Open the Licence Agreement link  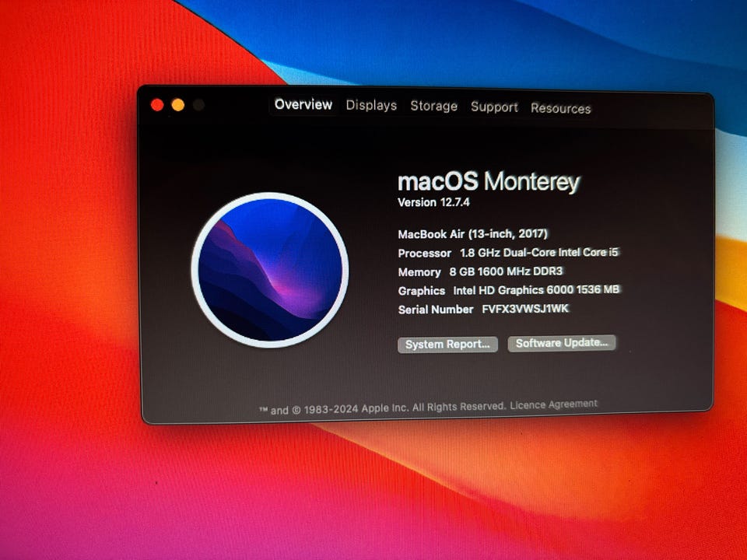pos(553,404)
